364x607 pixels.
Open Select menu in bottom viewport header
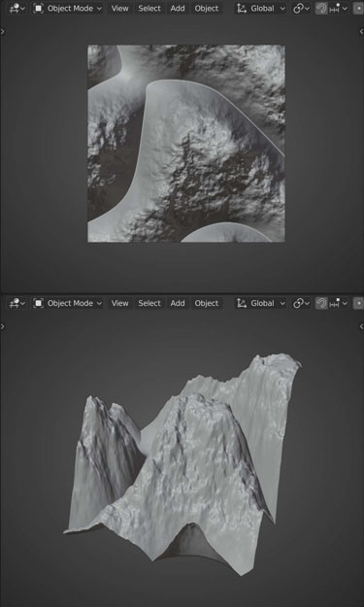pos(149,303)
